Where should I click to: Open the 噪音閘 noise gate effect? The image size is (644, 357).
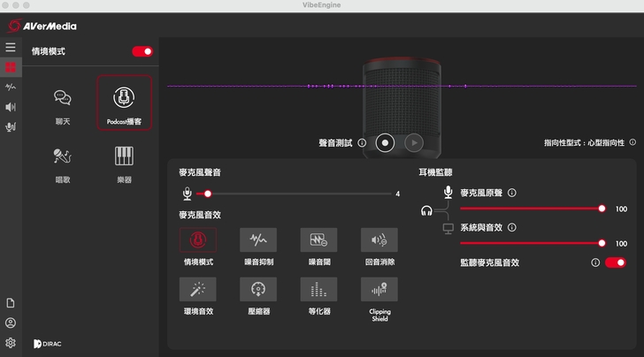pos(318,240)
